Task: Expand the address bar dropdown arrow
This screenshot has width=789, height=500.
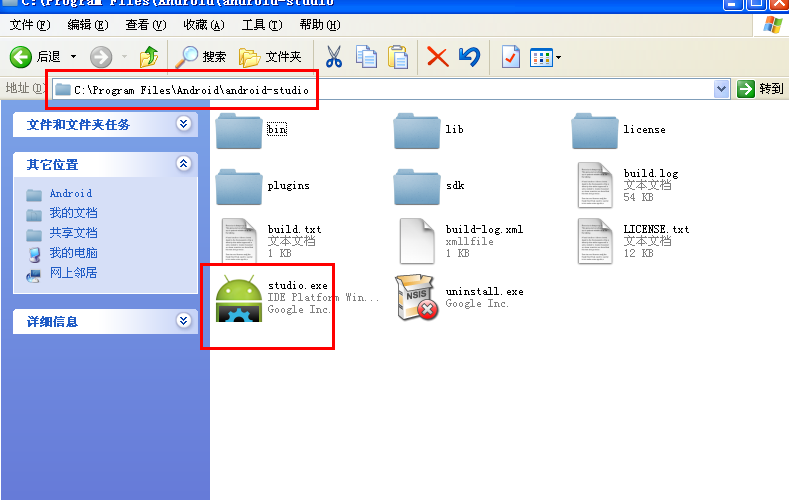Action: 722,90
